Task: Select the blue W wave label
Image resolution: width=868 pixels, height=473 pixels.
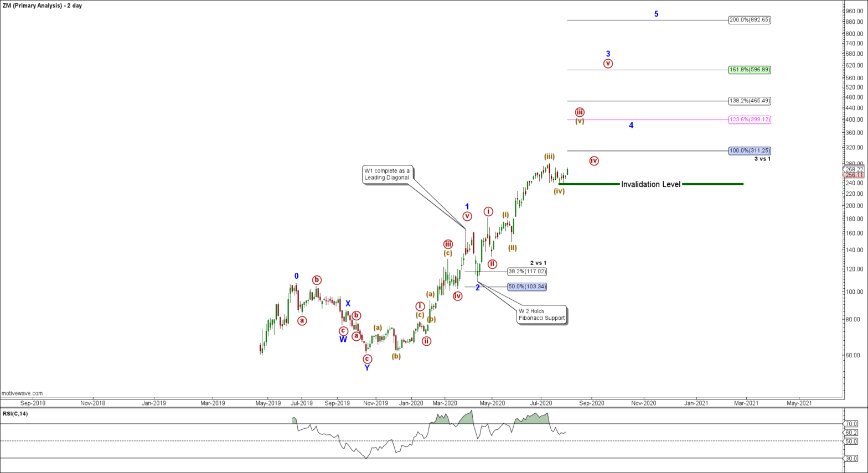Action: coord(343,340)
